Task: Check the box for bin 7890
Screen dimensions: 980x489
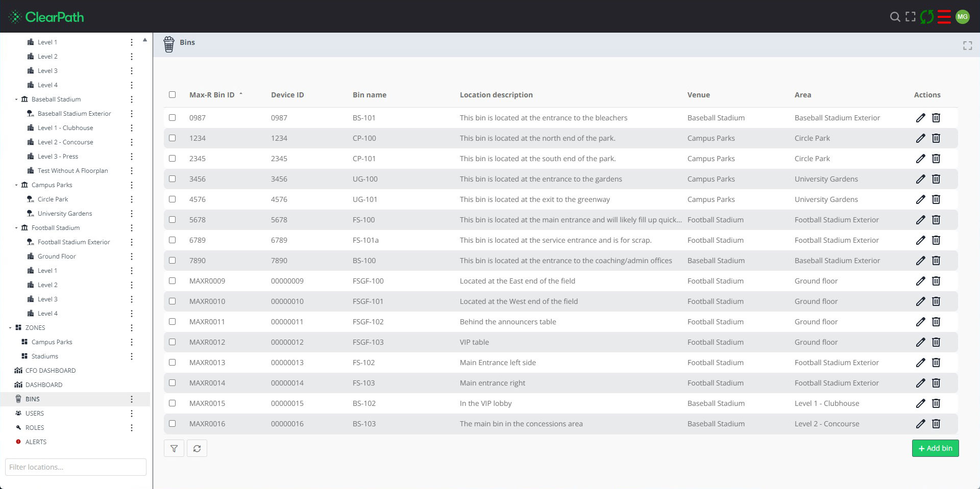Action: pyautogui.click(x=172, y=260)
